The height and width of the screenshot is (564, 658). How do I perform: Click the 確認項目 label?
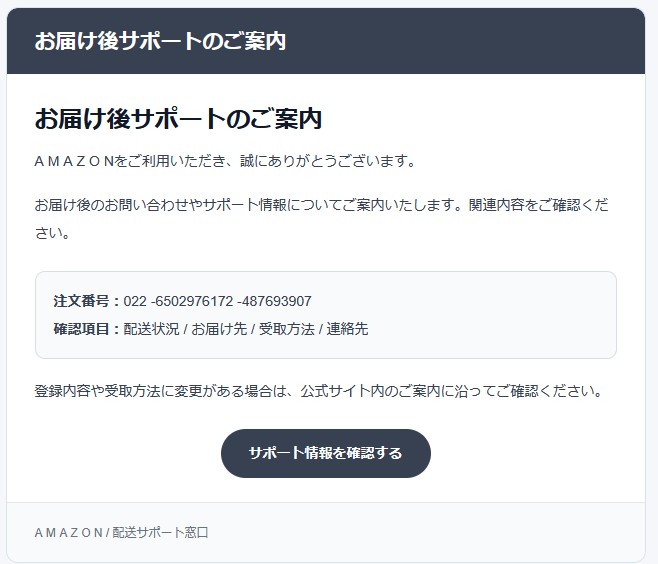pyautogui.click(x=85, y=328)
